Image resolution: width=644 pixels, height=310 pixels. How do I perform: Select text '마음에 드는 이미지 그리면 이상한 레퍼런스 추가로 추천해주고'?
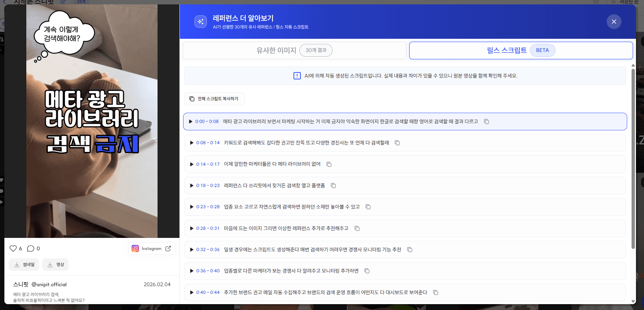(286, 228)
